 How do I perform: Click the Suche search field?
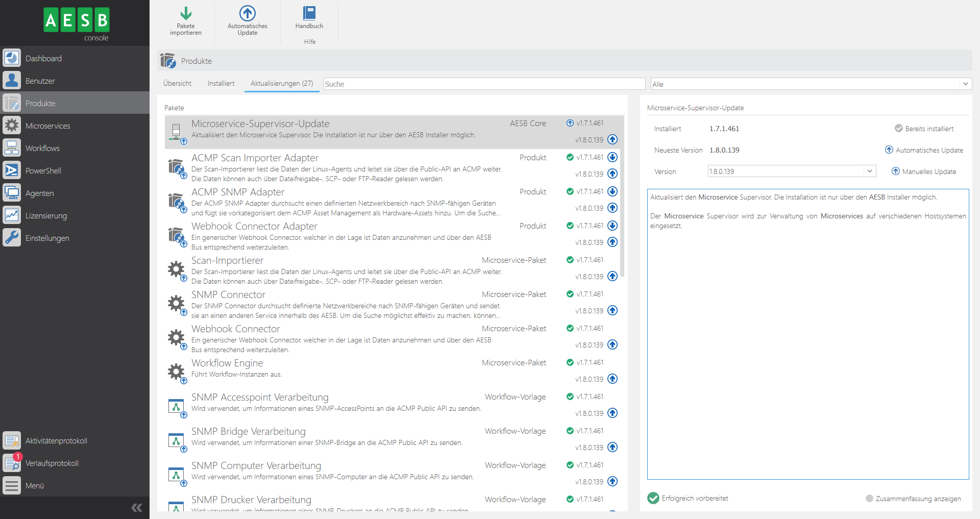coord(484,84)
